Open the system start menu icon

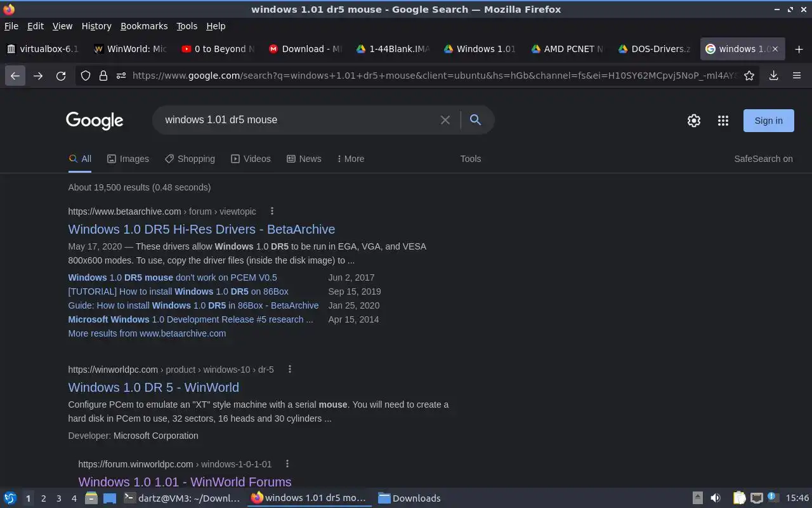[10, 498]
